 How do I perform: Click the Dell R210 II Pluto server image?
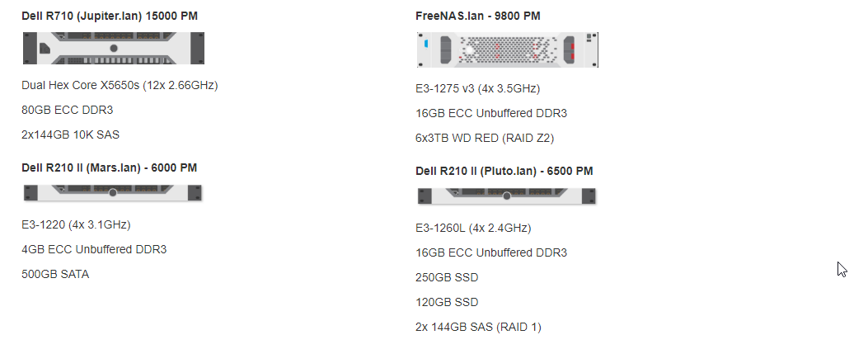click(x=506, y=196)
